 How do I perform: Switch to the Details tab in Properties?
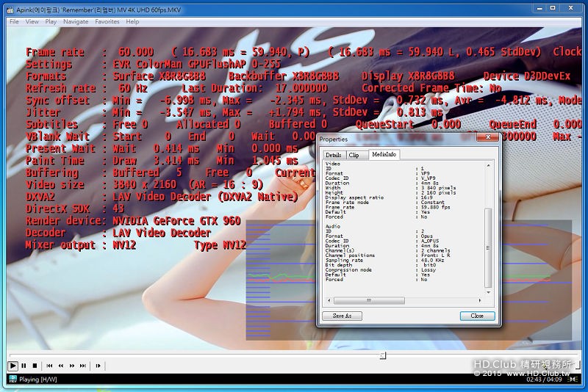(x=334, y=155)
